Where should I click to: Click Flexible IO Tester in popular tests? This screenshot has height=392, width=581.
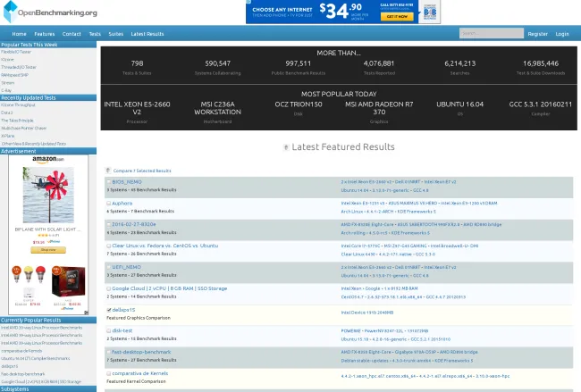(16, 52)
